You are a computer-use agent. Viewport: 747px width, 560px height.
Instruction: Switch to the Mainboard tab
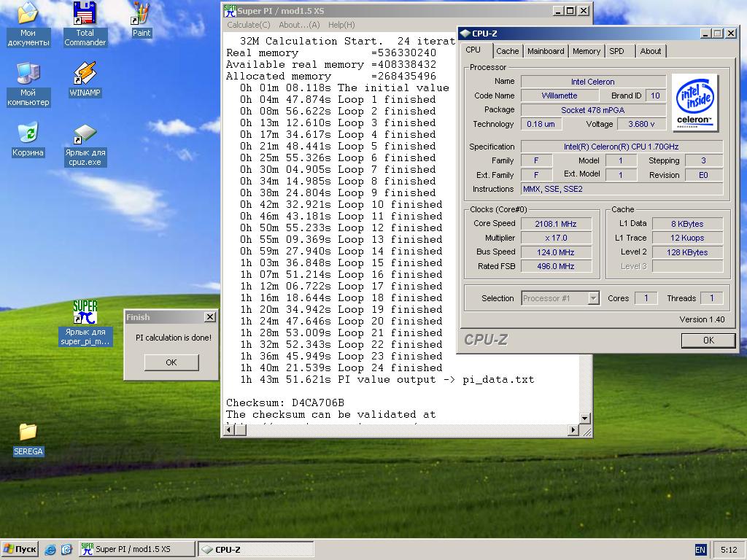click(546, 51)
